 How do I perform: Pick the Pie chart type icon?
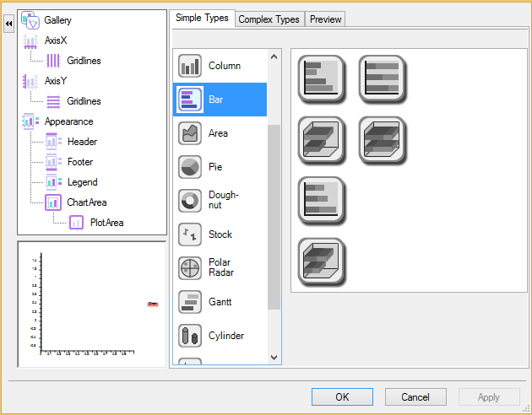(190, 167)
